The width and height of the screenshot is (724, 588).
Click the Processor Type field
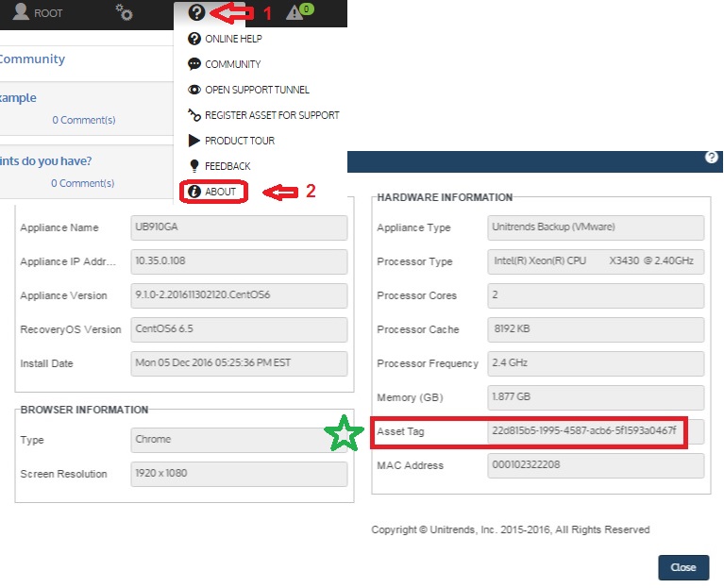coord(596,261)
